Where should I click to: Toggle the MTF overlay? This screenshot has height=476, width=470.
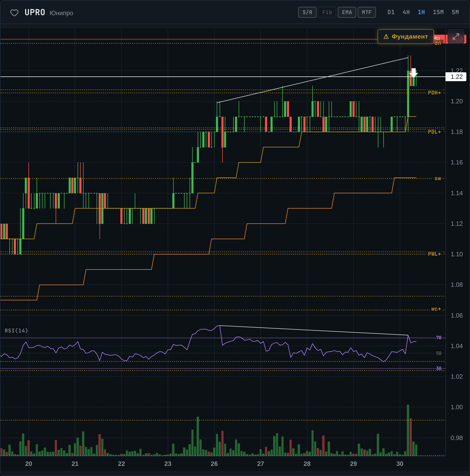[367, 12]
